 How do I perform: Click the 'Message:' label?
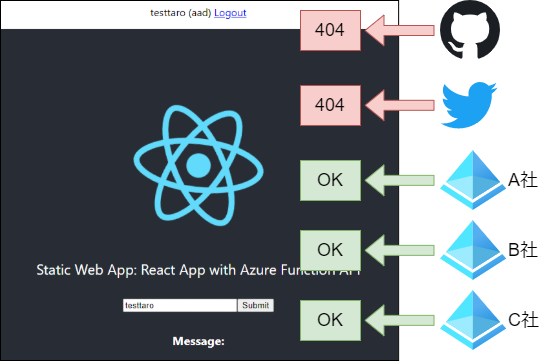click(198, 341)
